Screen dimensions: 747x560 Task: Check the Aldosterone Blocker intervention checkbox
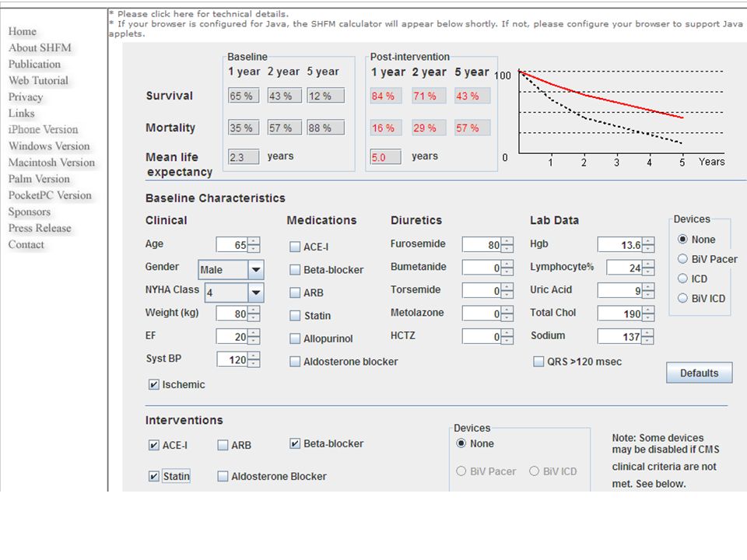click(223, 476)
